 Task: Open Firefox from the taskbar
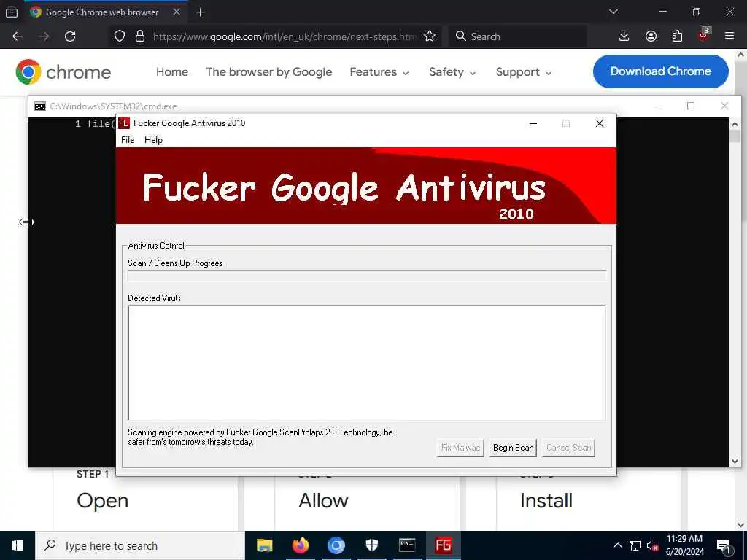coord(300,545)
